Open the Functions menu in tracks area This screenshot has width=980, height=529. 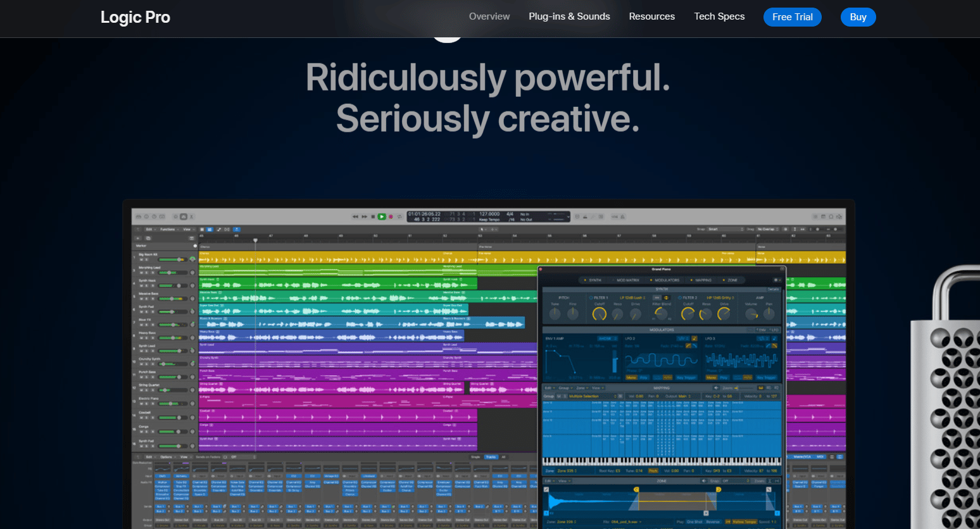(169, 229)
